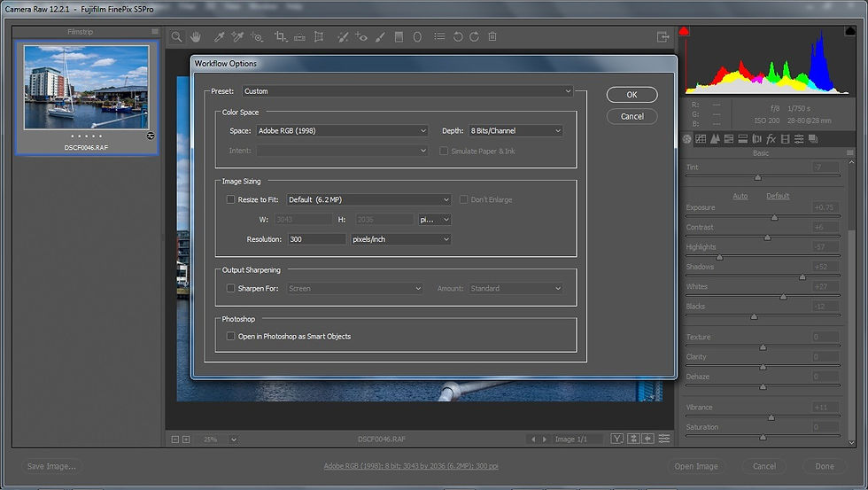Swap before and after settings icon
868x490 pixels.
coord(633,439)
